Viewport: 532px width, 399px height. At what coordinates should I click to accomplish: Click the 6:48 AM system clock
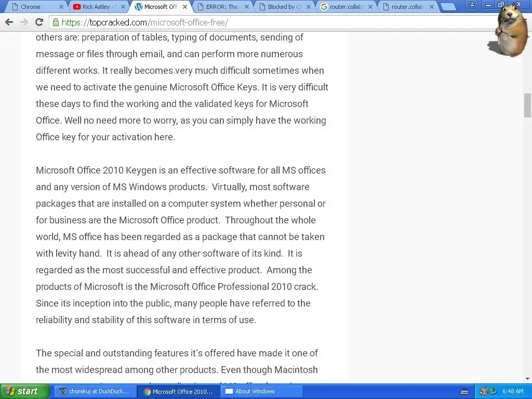[x=513, y=391]
